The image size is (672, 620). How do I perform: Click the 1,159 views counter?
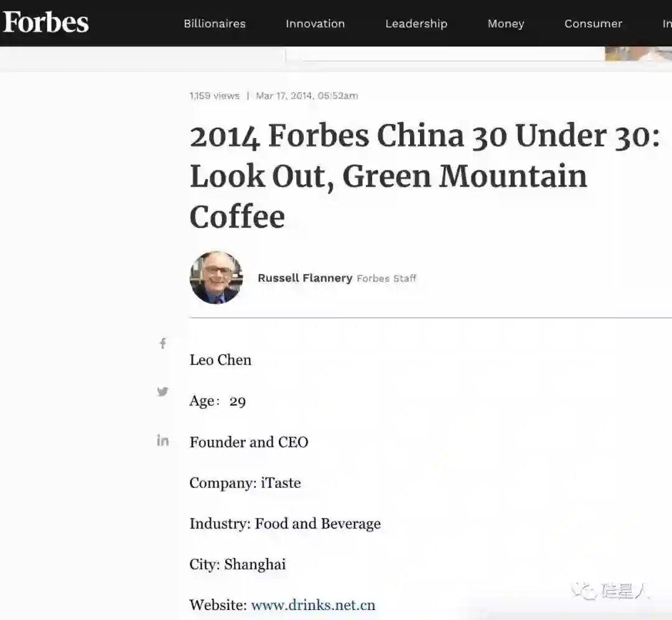(214, 96)
